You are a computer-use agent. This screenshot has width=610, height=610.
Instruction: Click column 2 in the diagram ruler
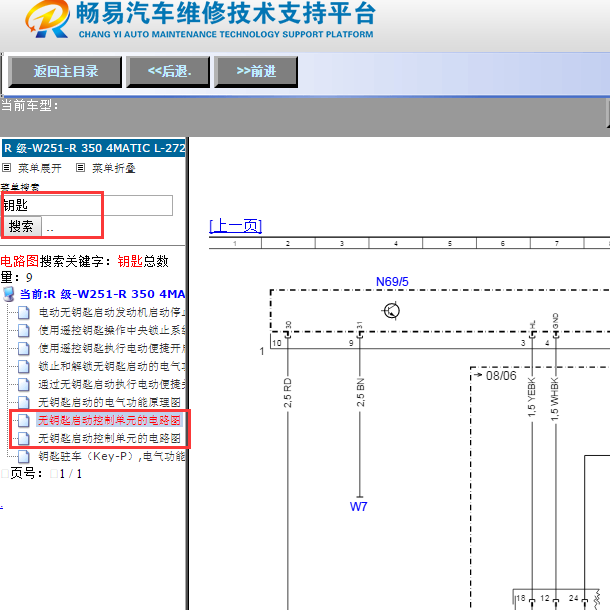288,244
